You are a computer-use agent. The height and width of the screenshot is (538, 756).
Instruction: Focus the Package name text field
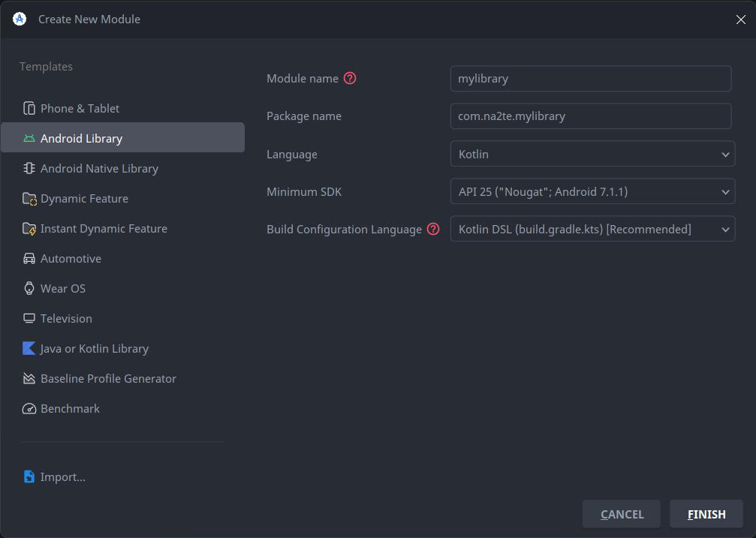(590, 116)
